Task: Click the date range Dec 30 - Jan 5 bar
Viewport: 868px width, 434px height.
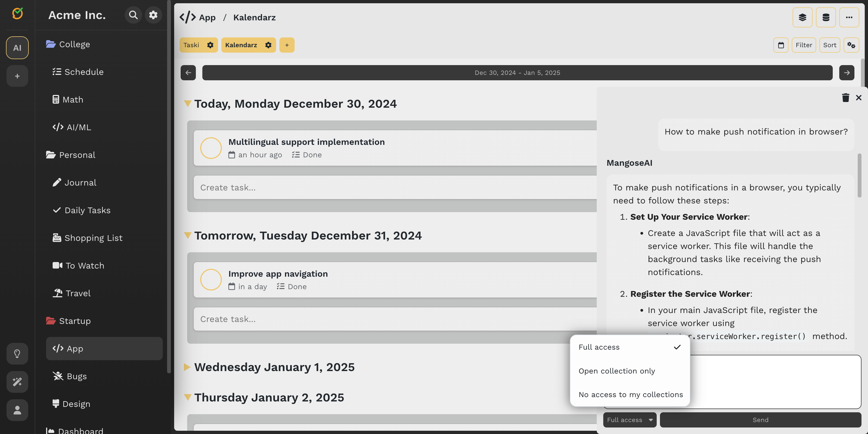Action: (517, 72)
